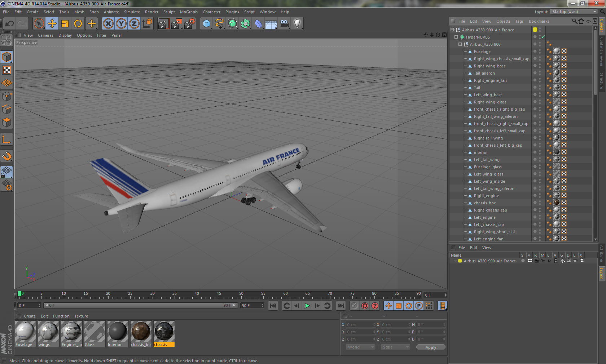Select Right_wing_glass object in tree
Screen dimensions: 606x364
coord(490,102)
